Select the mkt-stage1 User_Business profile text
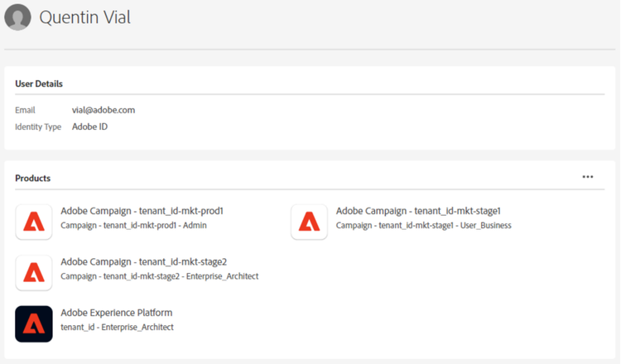The height and width of the screenshot is (364, 621). 423,225
